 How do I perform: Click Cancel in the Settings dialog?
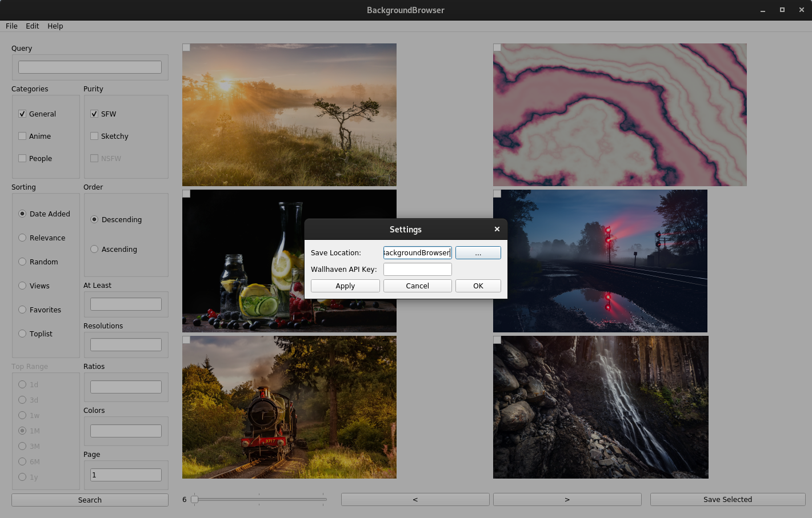click(418, 286)
